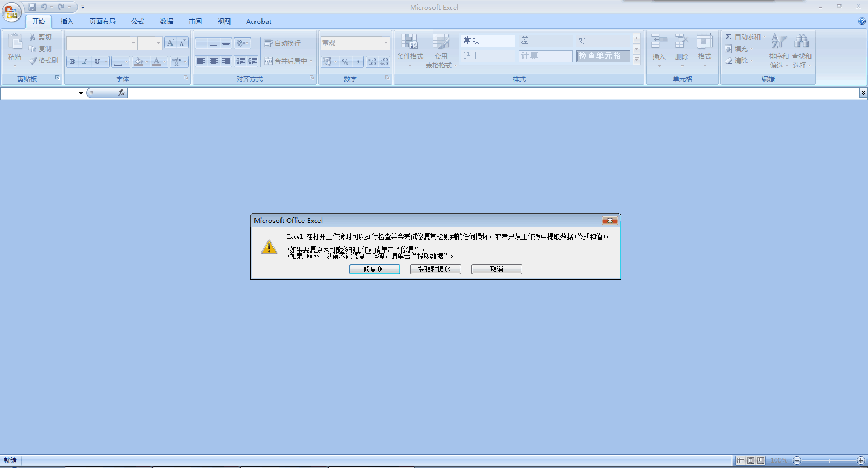Toggle Wrap Text (自动换行)

pyautogui.click(x=282, y=43)
